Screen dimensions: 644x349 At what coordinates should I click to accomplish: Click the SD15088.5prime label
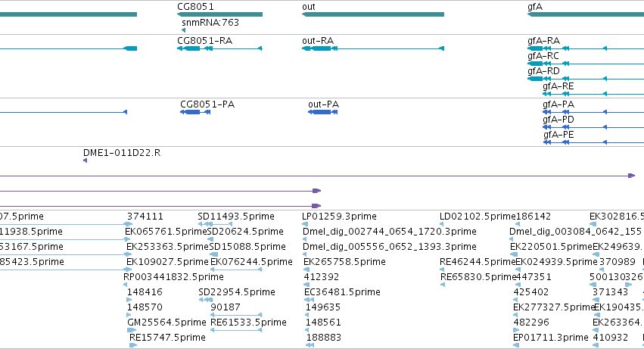[x=247, y=247]
